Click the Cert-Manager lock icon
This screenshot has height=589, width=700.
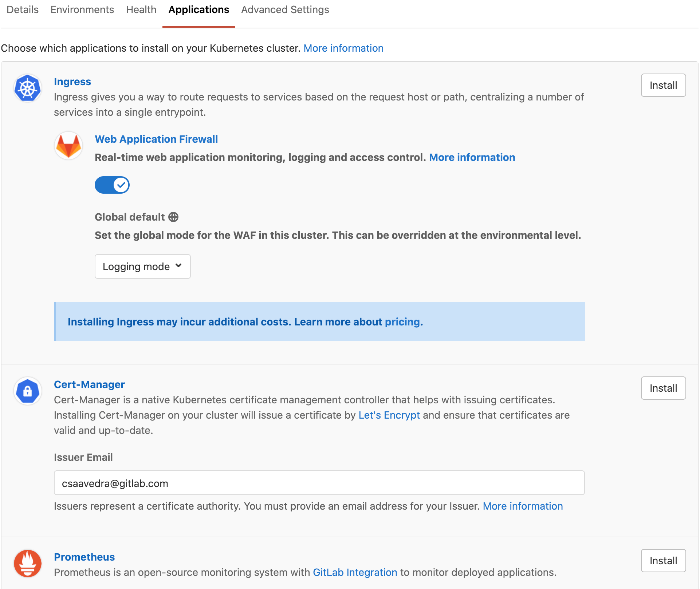click(x=28, y=391)
